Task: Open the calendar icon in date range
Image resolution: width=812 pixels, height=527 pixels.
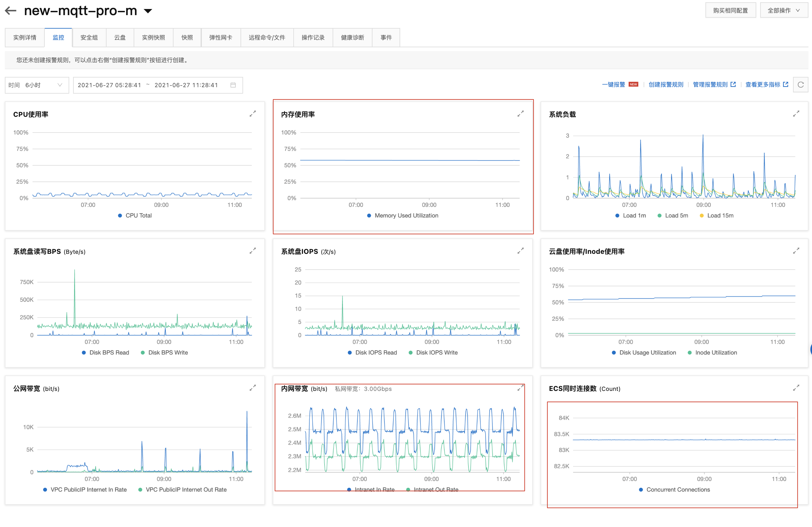Action: point(233,85)
